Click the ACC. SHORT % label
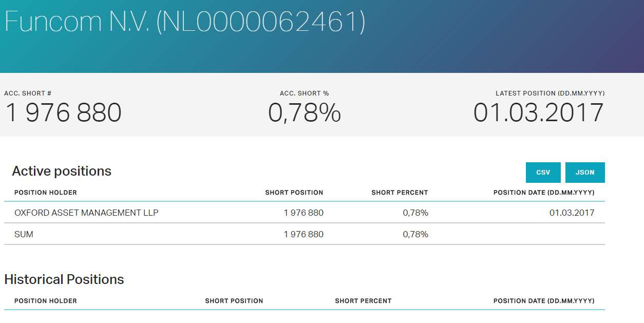 pos(305,93)
